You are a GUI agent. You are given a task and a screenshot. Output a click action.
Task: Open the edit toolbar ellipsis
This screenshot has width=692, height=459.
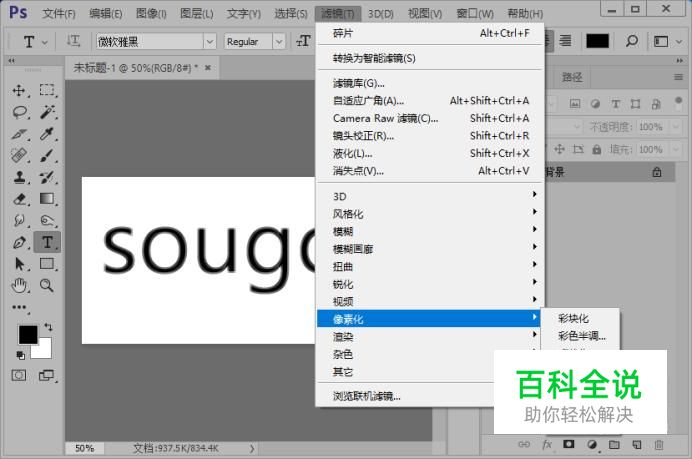click(x=19, y=307)
